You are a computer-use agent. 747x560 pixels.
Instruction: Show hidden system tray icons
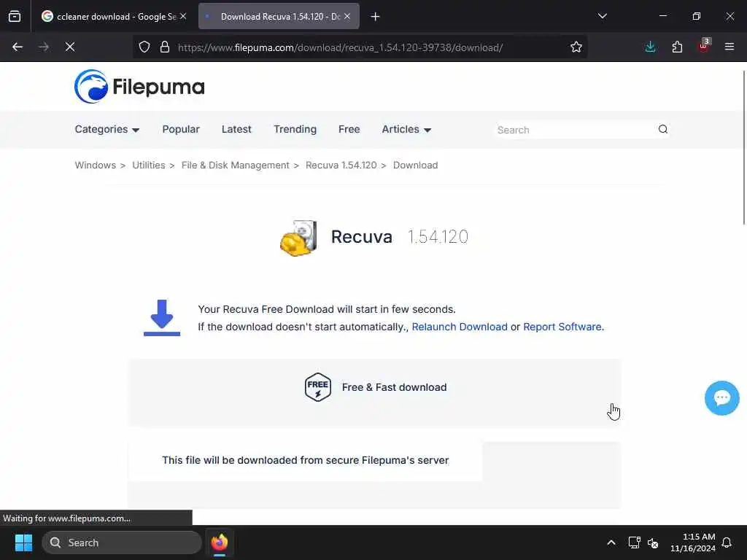[611, 542]
